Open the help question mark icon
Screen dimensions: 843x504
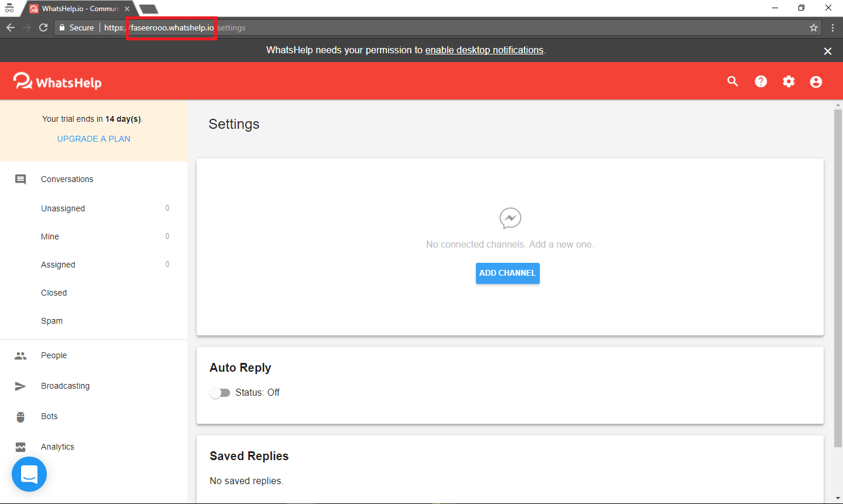point(760,81)
